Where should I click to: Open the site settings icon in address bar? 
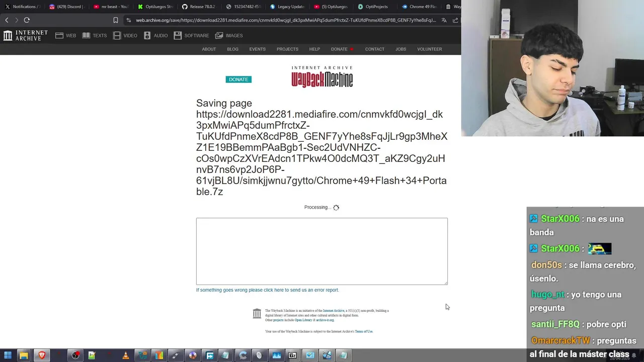(129, 20)
